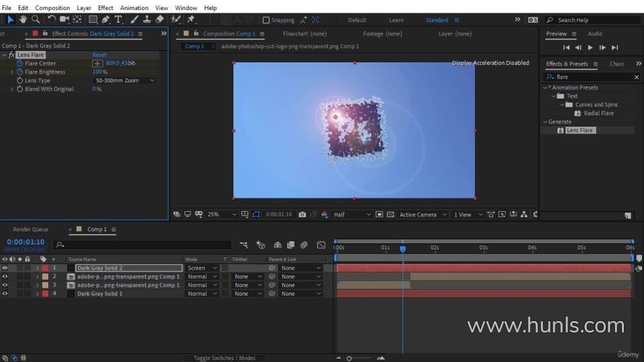Select the Pen tool
Image resolution: width=644 pixels, height=362 pixels.
click(105, 19)
